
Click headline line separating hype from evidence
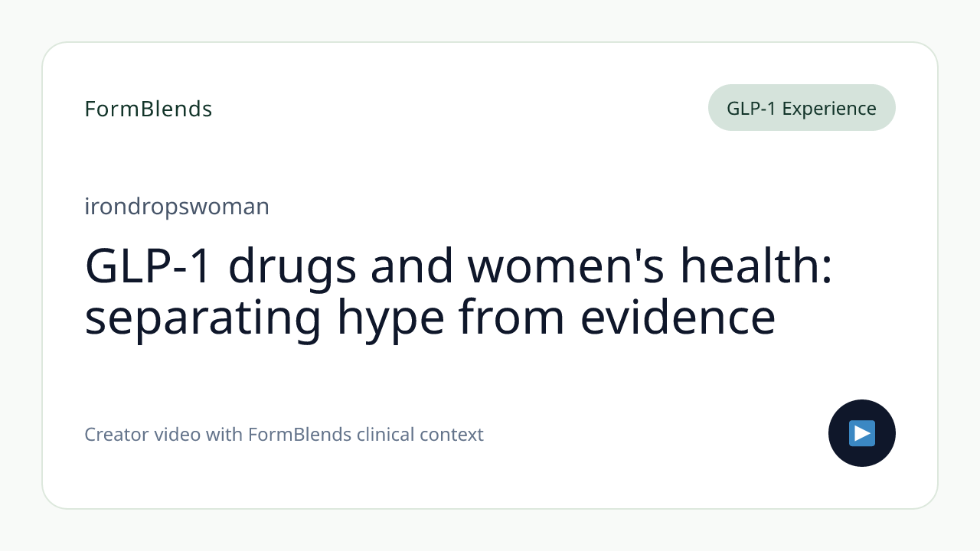pyautogui.click(x=430, y=318)
